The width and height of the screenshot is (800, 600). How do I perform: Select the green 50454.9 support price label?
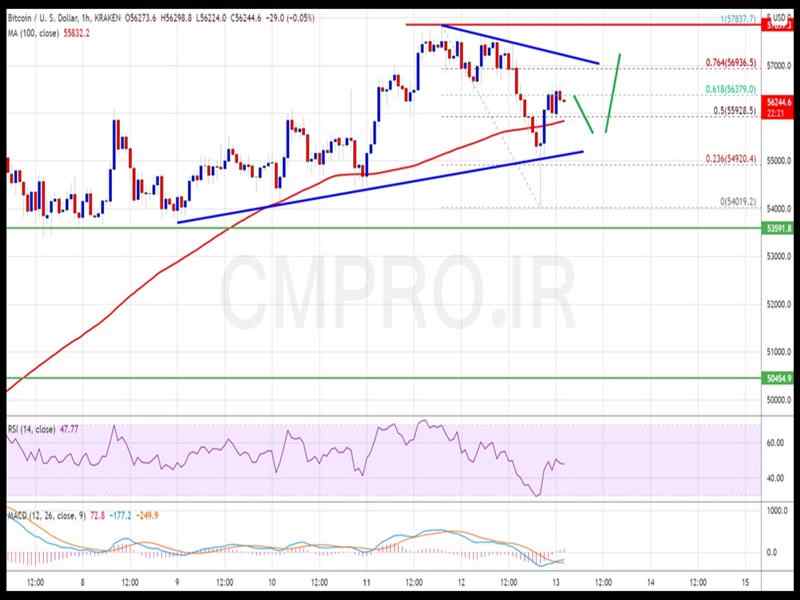tap(777, 379)
